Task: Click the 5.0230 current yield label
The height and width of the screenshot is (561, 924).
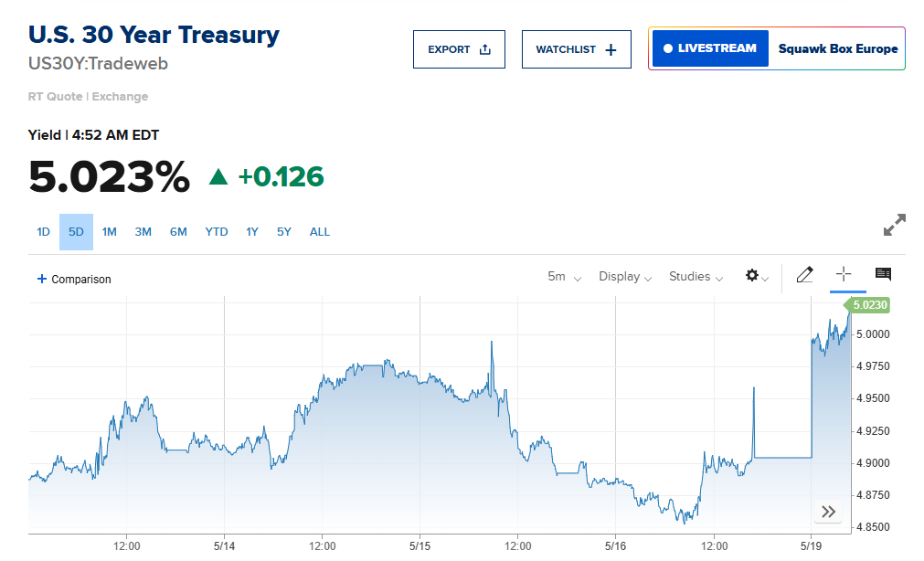Action: [x=870, y=305]
